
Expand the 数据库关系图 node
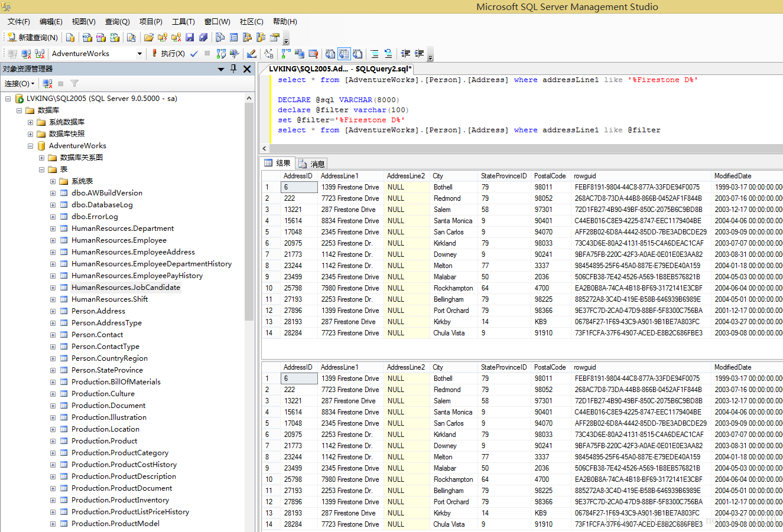[41, 158]
